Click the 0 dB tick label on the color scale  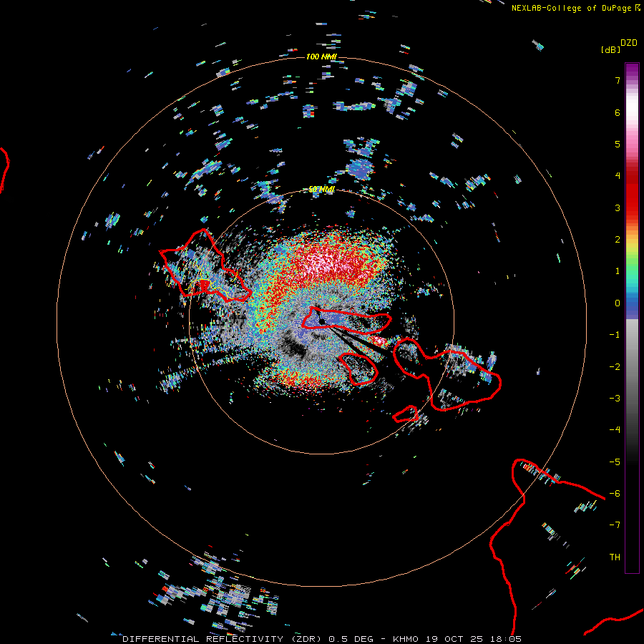pyautogui.click(x=618, y=303)
